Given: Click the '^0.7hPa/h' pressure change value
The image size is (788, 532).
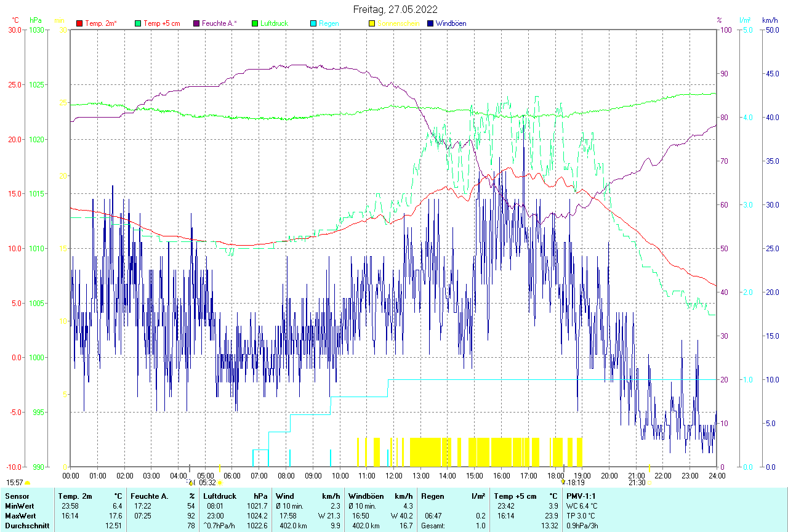Looking at the screenshot, I should click(220, 526).
